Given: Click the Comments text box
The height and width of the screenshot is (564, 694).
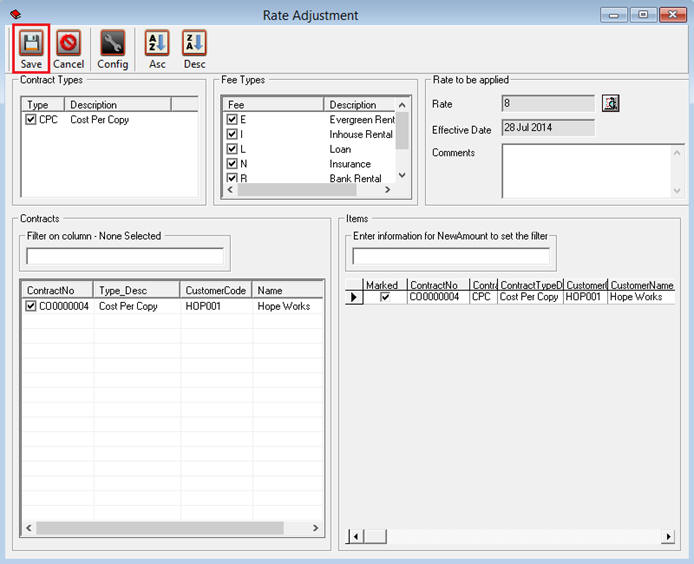Looking at the screenshot, I should tap(592, 170).
